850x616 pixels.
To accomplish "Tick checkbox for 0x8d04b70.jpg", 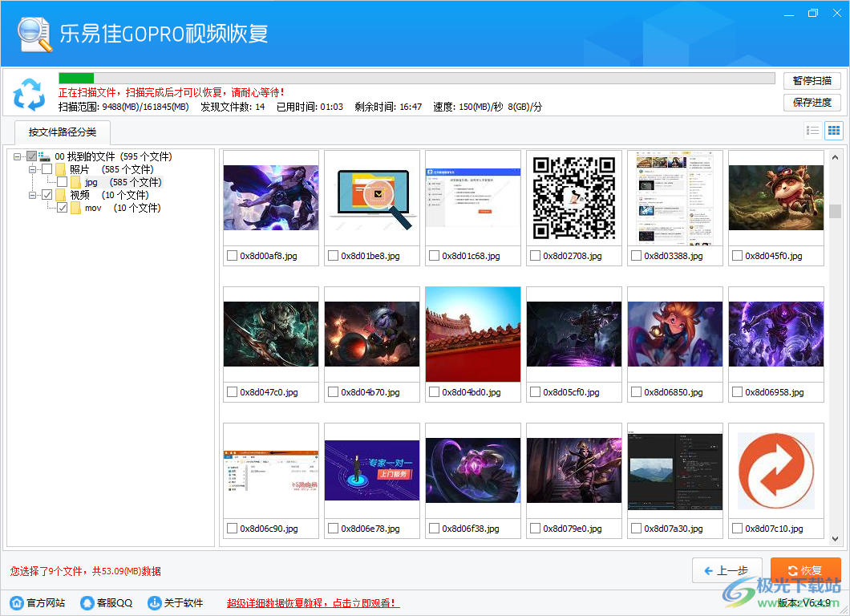I will tap(334, 391).
